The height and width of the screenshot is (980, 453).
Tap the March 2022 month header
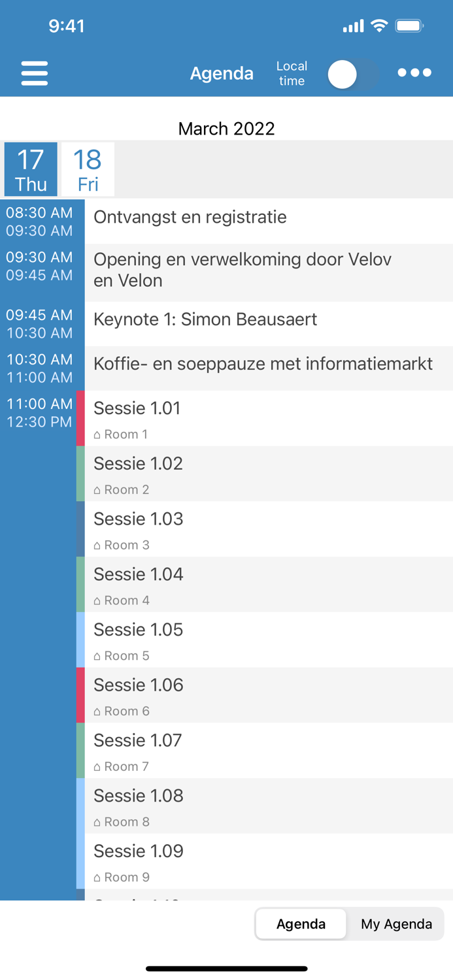(x=226, y=129)
